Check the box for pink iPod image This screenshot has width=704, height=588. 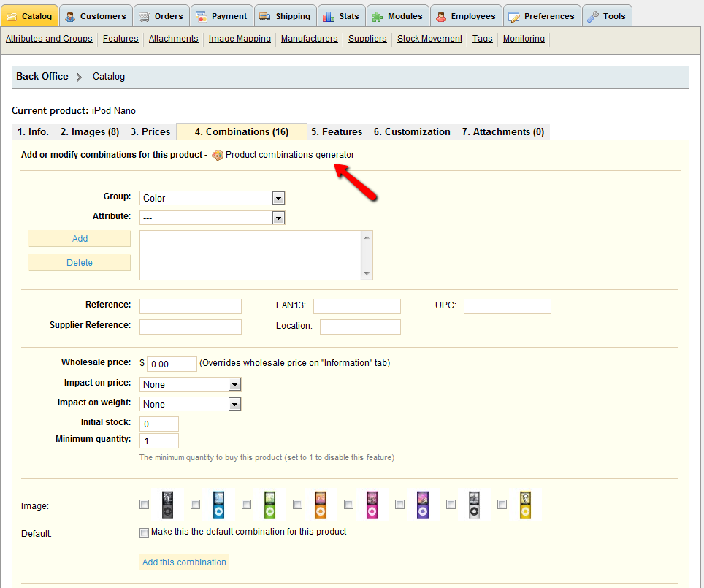click(348, 505)
